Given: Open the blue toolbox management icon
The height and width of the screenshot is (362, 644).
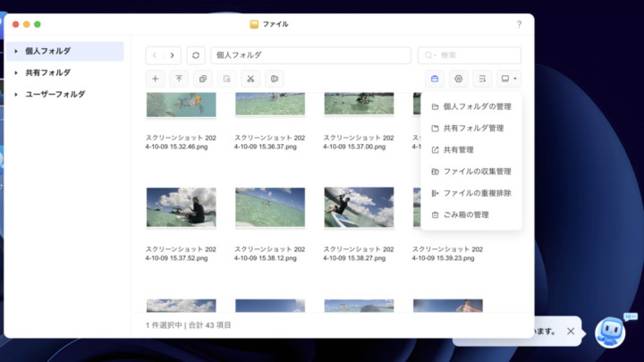Looking at the screenshot, I should [x=435, y=79].
